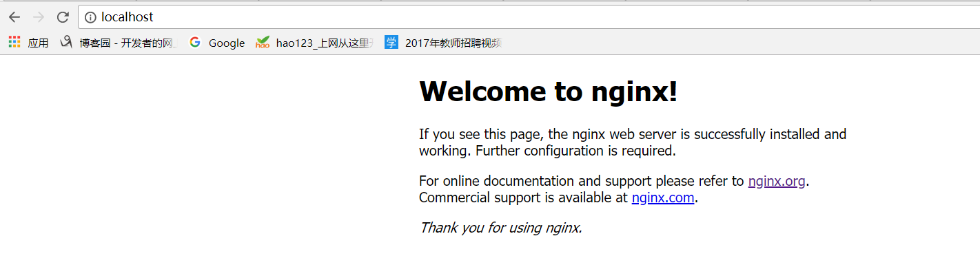This screenshot has width=980, height=278.
Task: Go back using the browser back arrow
Action: coord(14,17)
